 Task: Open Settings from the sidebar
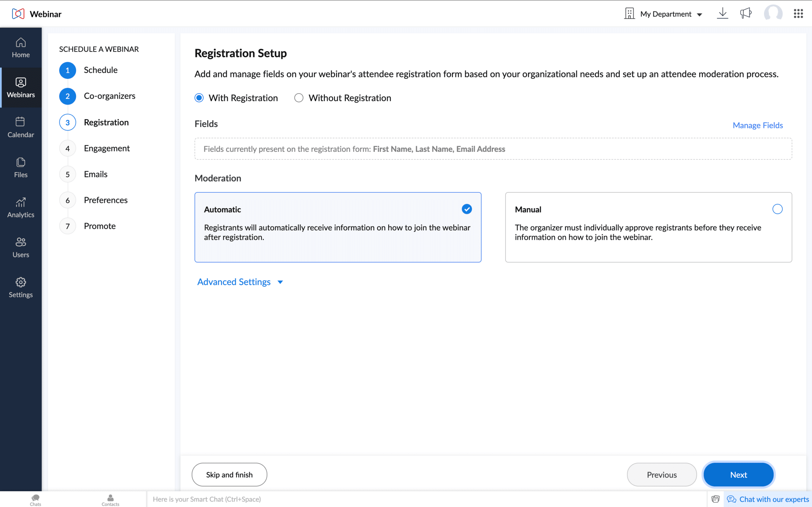pos(21,287)
